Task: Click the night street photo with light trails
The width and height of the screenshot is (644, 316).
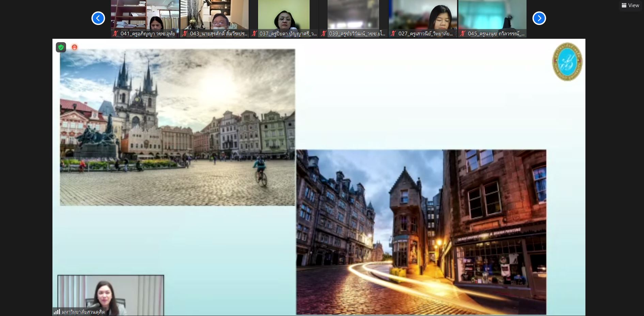Action: [x=421, y=232]
